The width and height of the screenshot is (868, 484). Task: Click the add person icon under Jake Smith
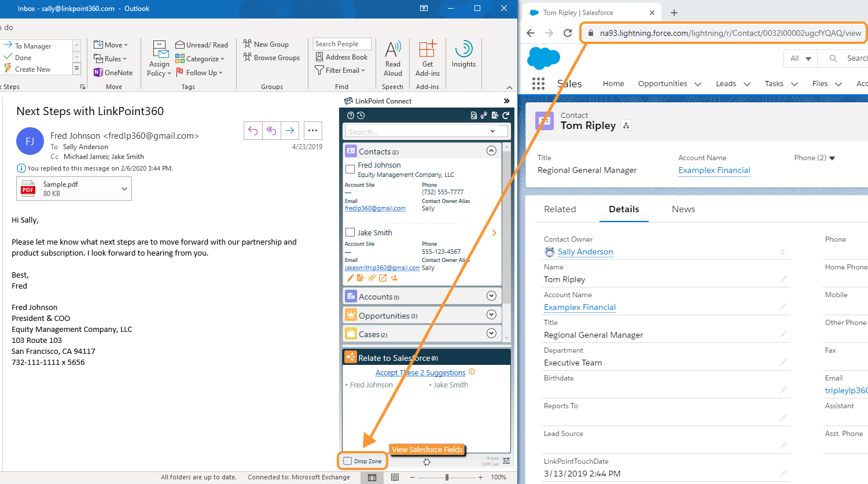coord(394,278)
